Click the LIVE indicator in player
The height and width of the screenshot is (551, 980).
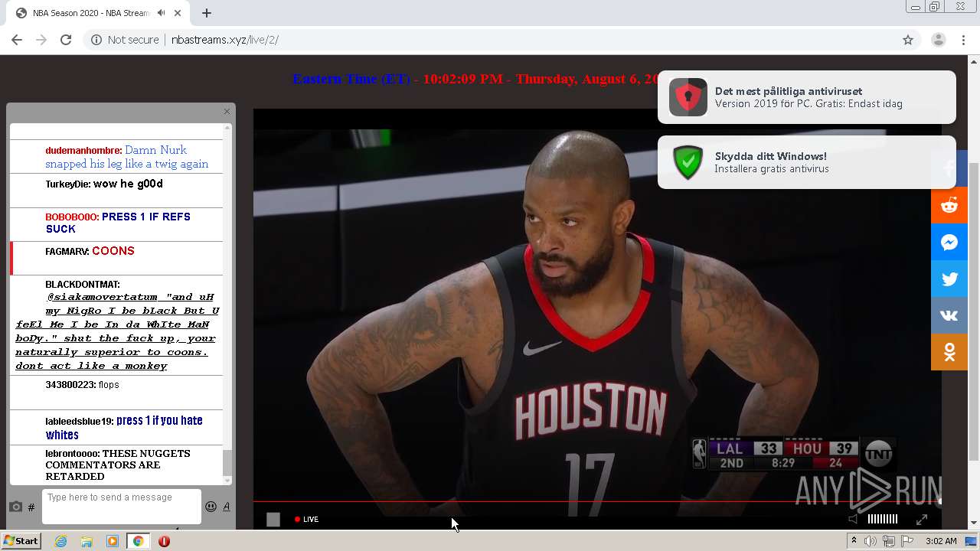tap(306, 520)
